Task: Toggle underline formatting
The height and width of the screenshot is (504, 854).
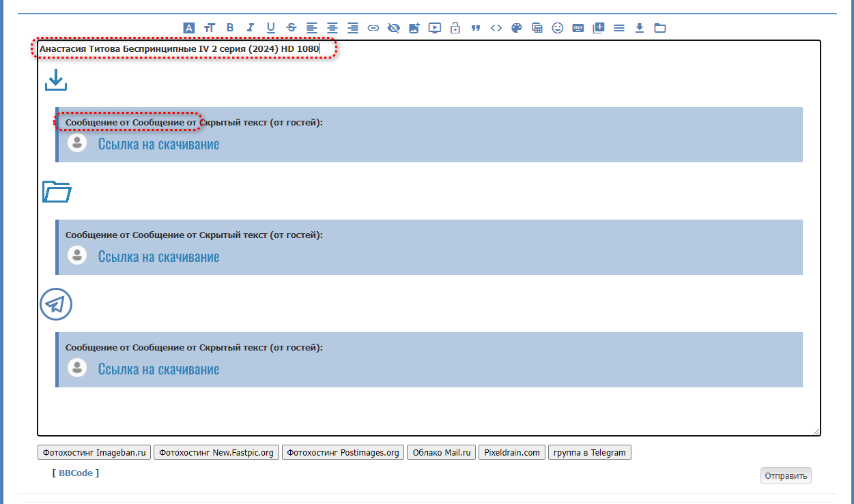Action: point(271,28)
